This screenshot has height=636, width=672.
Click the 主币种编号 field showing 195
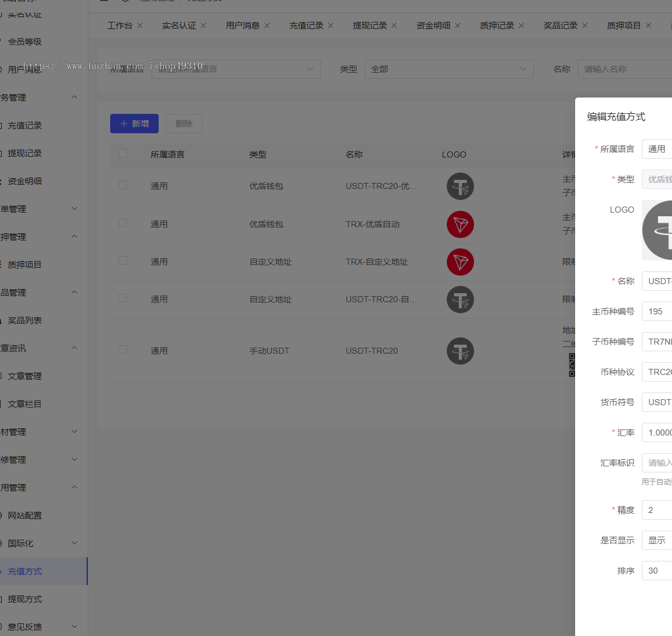click(x=657, y=311)
